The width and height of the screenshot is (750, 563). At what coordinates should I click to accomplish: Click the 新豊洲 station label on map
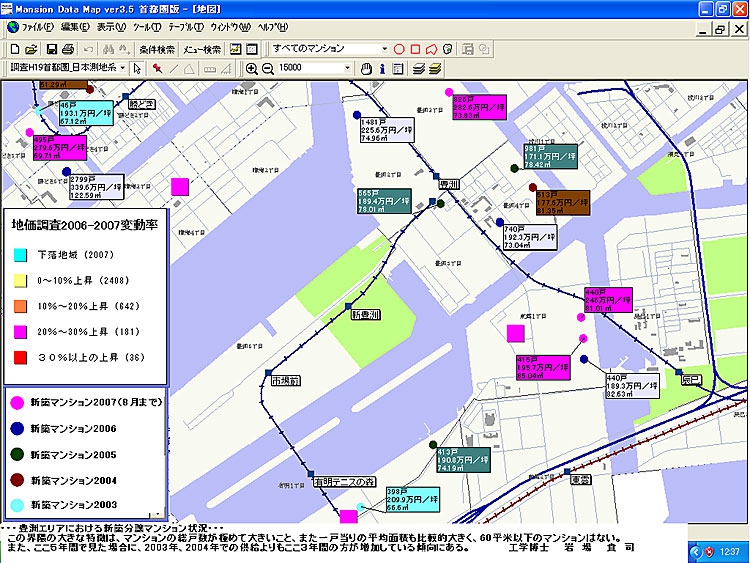[x=366, y=314]
